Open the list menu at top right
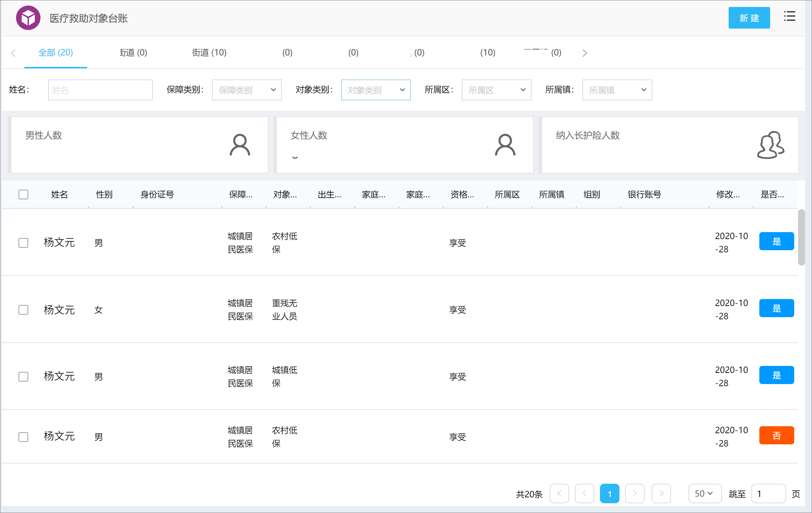This screenshot has height=513, width=812. [789, 16]
